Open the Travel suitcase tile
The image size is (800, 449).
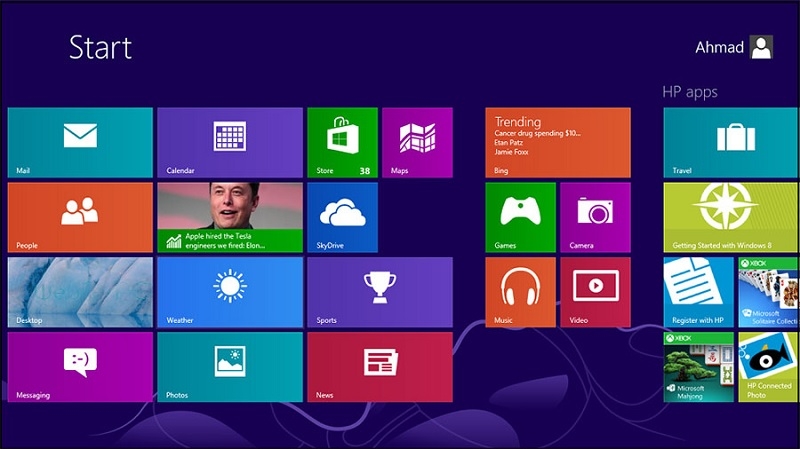732,142
